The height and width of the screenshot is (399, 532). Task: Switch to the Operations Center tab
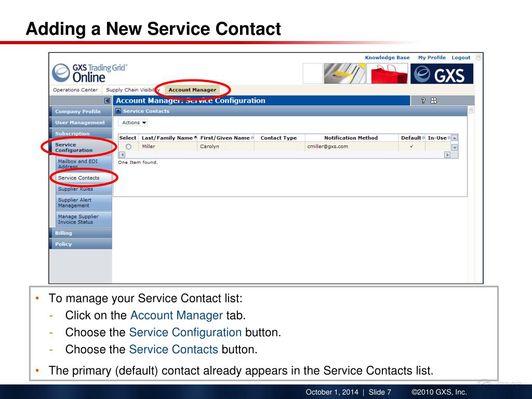click(x=75, y=90)
